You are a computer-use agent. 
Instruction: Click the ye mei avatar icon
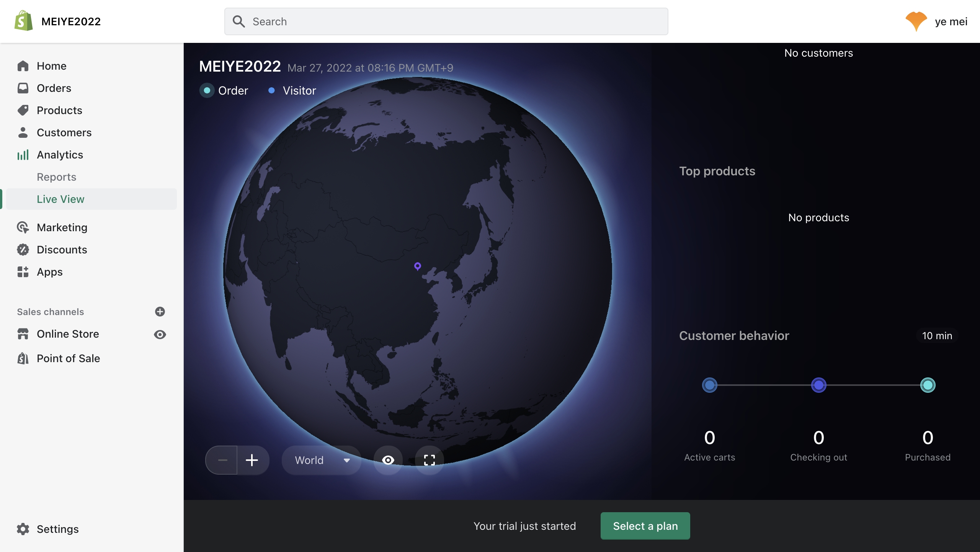tap(916, 21)
